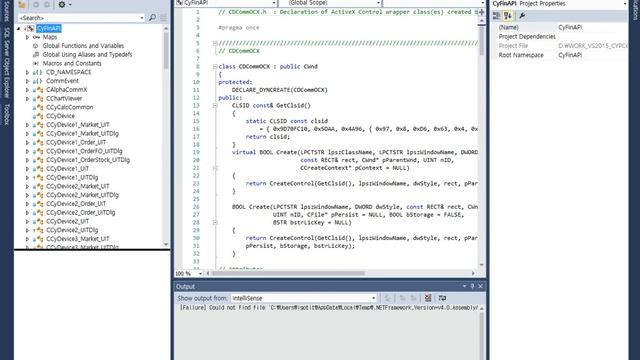640x360 pixels.
Task: Select the CCyDevice class
Action: [x=60, y=116]
